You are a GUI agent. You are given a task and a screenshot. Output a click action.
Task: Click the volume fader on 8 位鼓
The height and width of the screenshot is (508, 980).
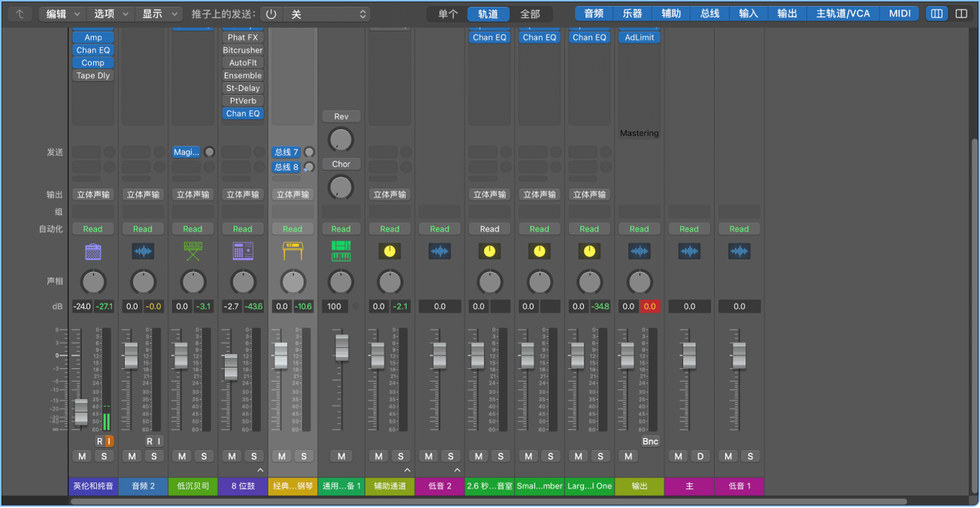(231, 366)
